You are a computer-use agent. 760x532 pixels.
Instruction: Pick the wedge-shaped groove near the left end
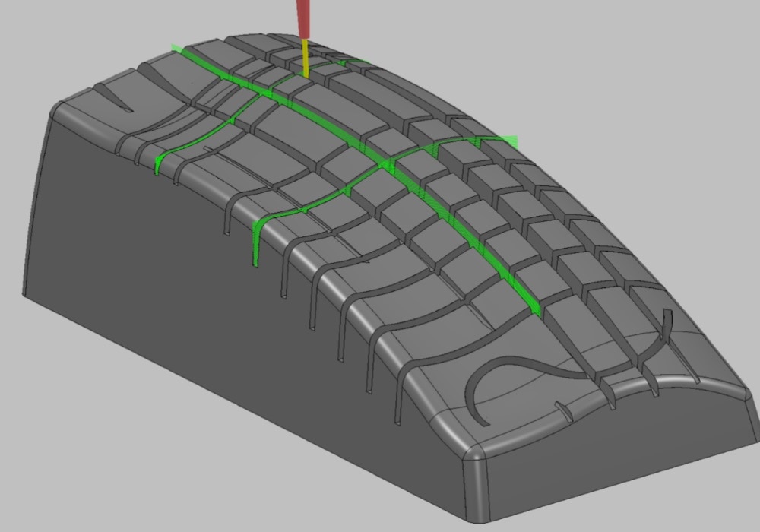pyautogui.click(x=112, y=98)
